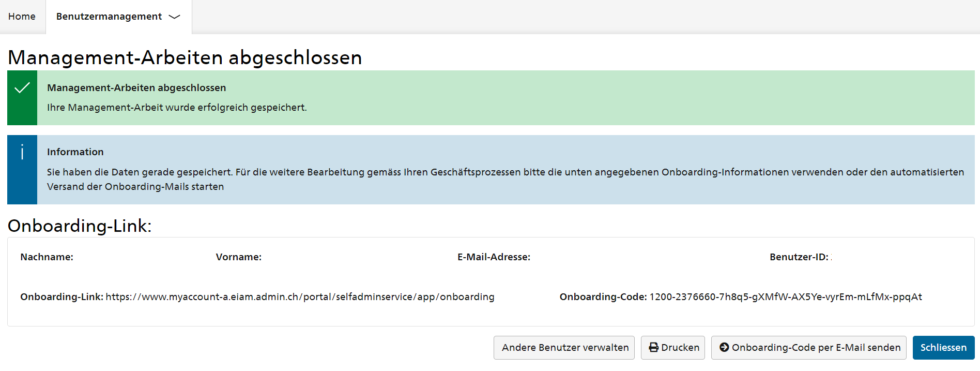Click the green success message text
Viewport: 980px width, 371px height.
pyautogui.click(x=177, y=108)
